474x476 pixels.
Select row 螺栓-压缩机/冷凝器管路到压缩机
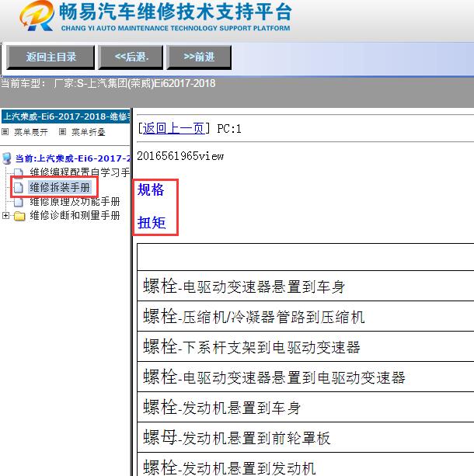click(305, 316)
